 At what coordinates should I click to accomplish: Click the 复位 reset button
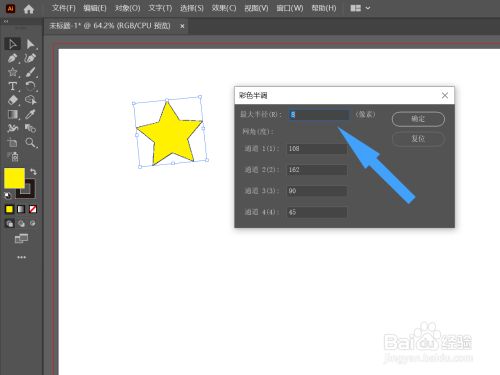point(418,139)
